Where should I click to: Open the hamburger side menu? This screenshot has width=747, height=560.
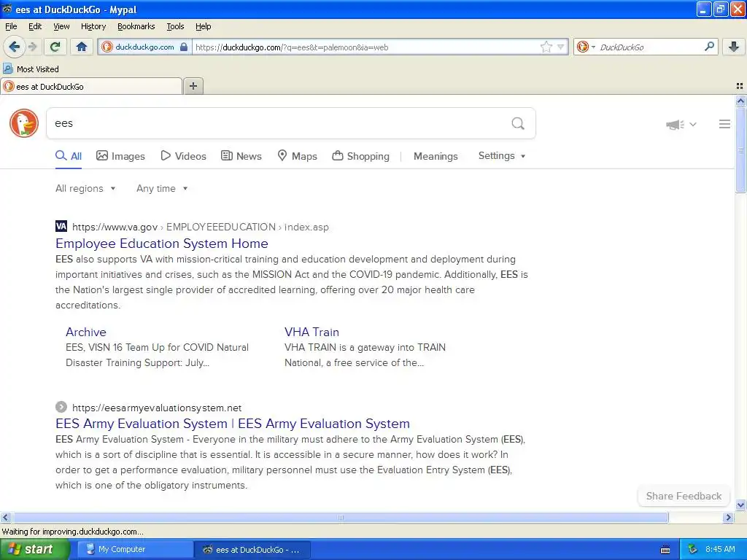pyautogui.click(x=724, y=124)
